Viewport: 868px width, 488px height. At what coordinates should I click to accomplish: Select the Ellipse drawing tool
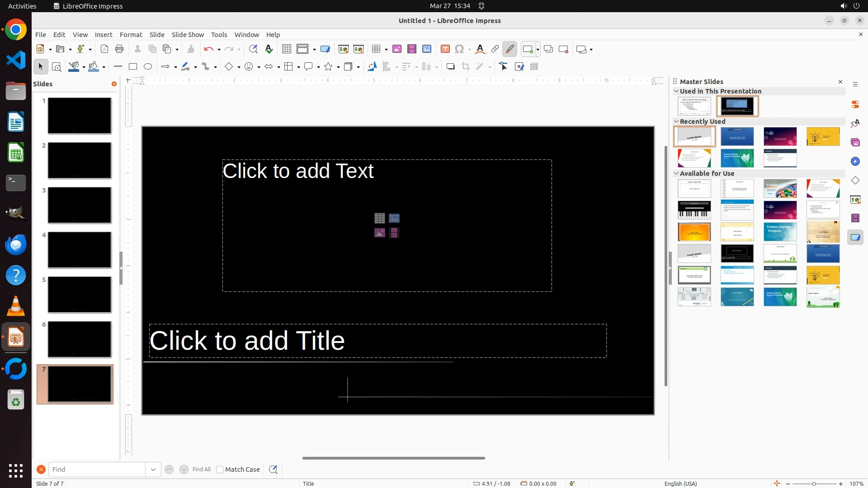point(148,67)
